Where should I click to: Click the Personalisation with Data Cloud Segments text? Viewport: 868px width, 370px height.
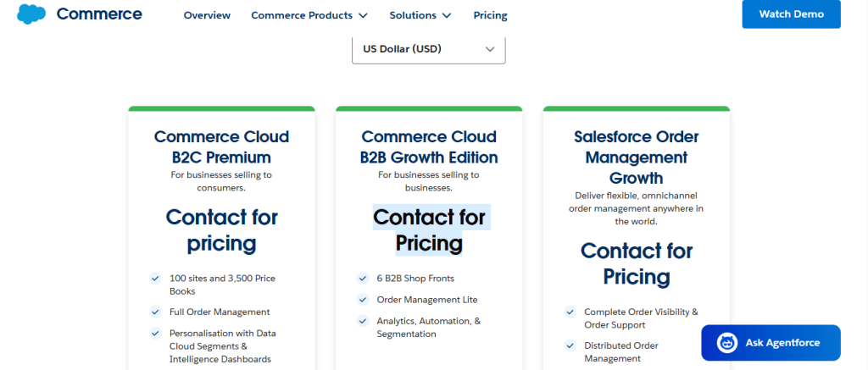tap(223, 346)
